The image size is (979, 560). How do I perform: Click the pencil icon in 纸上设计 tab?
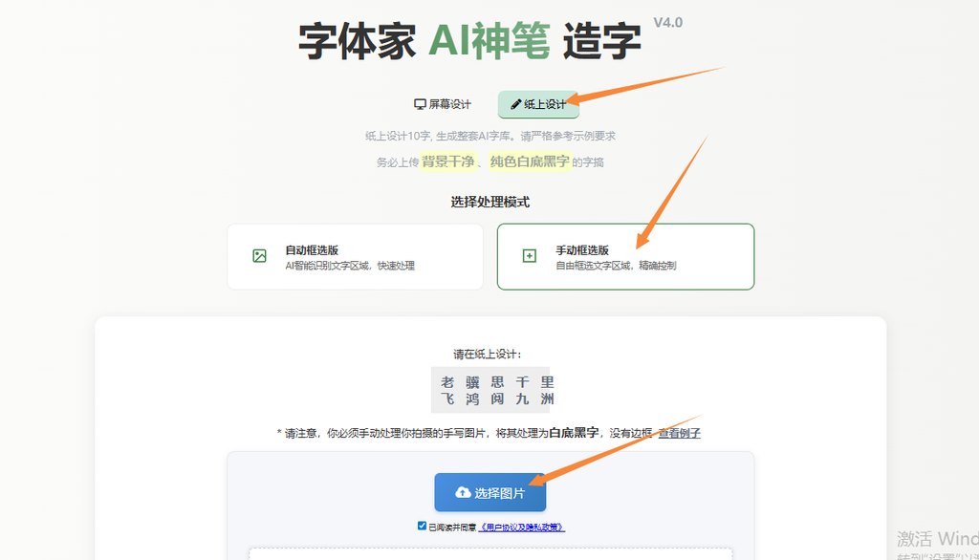(515, 104)
